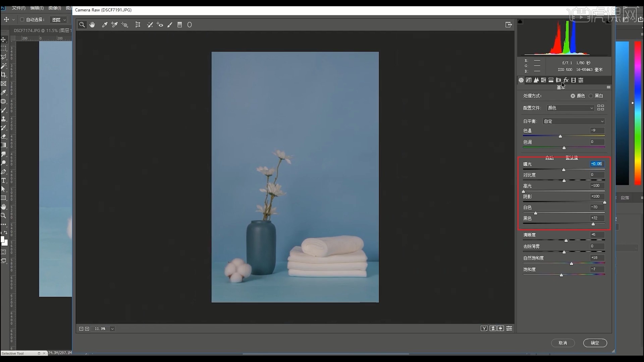The width and height of the screenshot is (644, 362).
Task: Select the Transform tool icon
Action: pyautogui.click(x=138, y=25)
